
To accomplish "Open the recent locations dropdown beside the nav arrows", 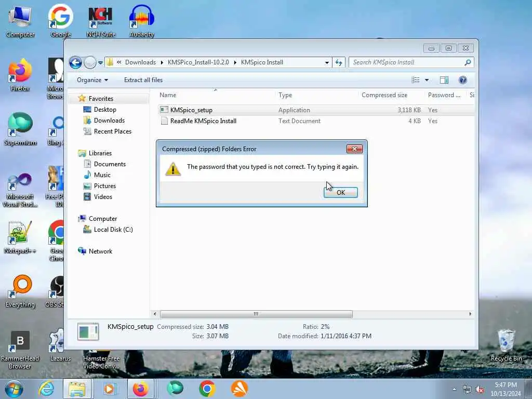I will coord(100,63).
